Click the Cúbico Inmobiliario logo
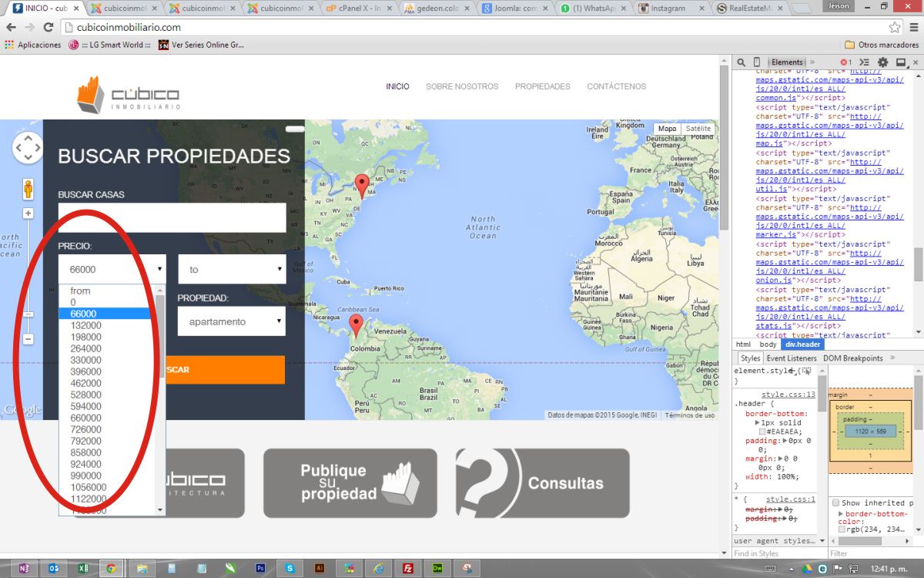924x578 pixels. 129,96
